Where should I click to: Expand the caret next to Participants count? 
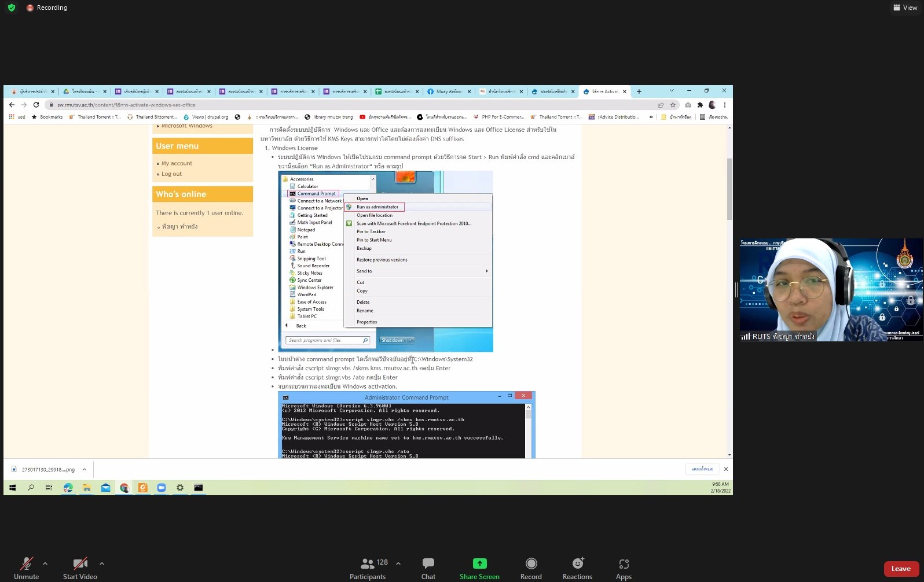[398, 563]
